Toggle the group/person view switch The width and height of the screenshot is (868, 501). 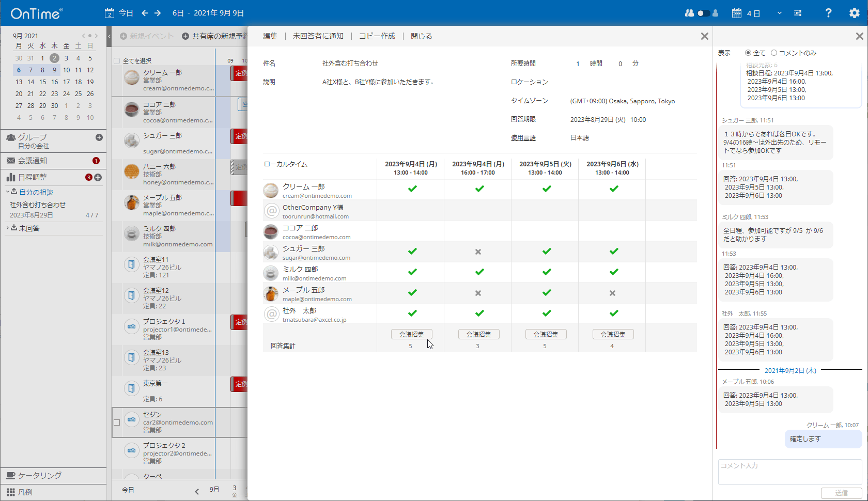tap(702, 13)
